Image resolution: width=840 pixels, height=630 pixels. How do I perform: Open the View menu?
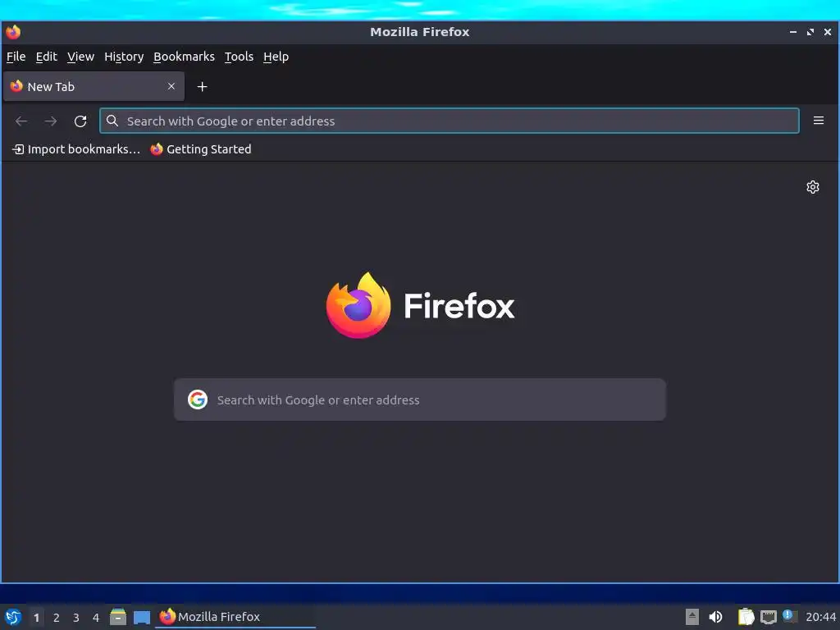pos(81,57)
